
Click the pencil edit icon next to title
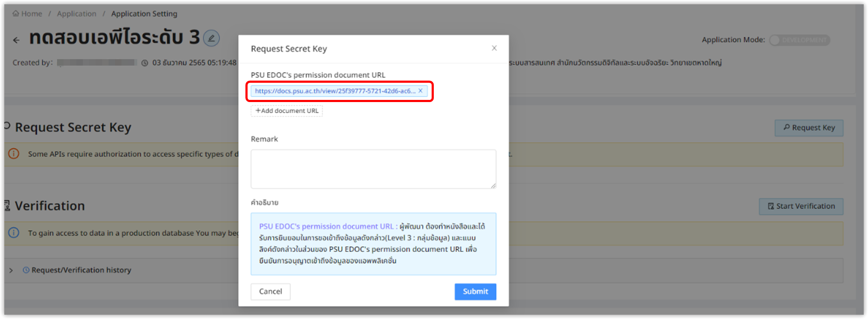[211, 38]
